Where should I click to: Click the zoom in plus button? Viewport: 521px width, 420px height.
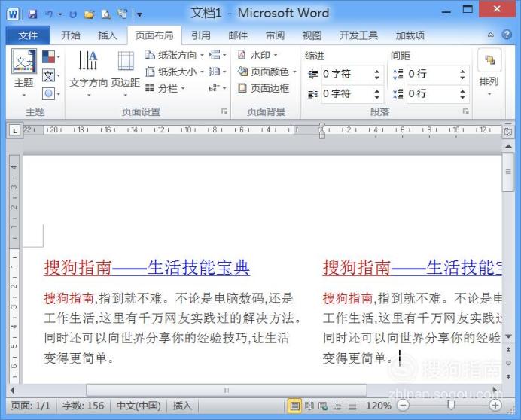tap(495, 406)
